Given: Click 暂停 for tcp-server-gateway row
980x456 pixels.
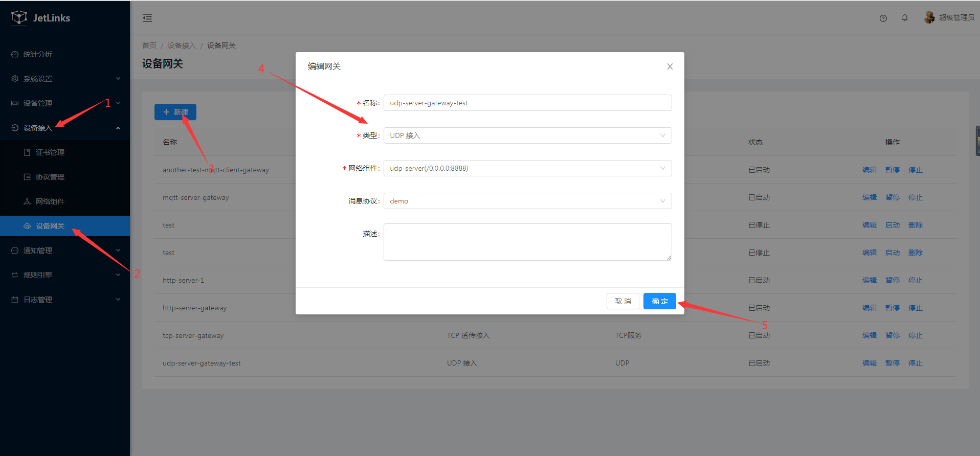Looking at the screenshot, I should click(x=893, y=335).
